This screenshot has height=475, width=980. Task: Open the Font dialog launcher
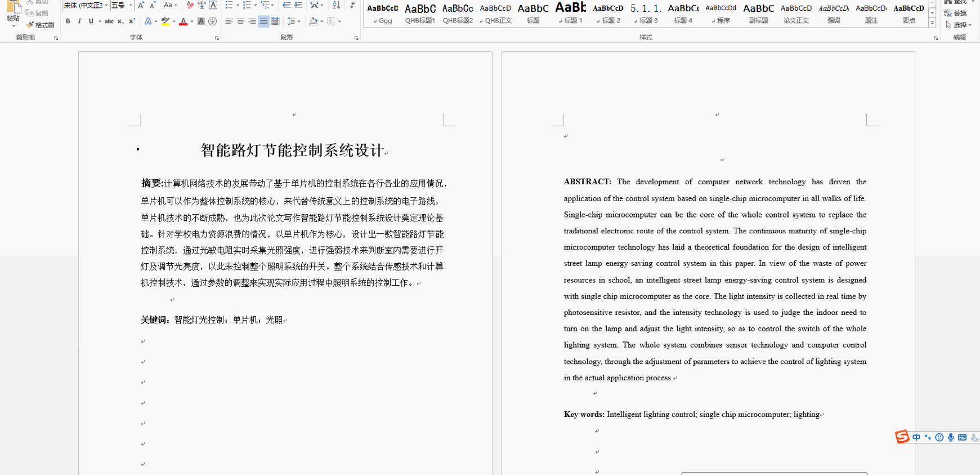coord(217,38)
